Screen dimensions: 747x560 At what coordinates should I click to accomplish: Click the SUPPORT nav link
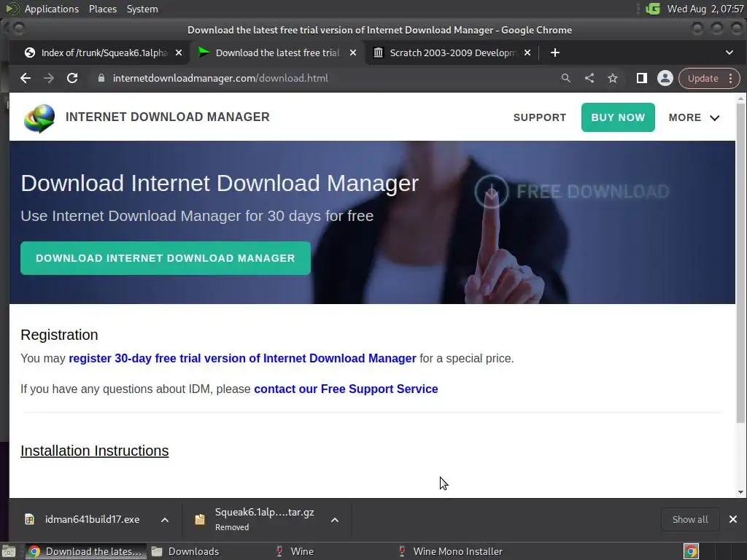click(x=540, y=117)
